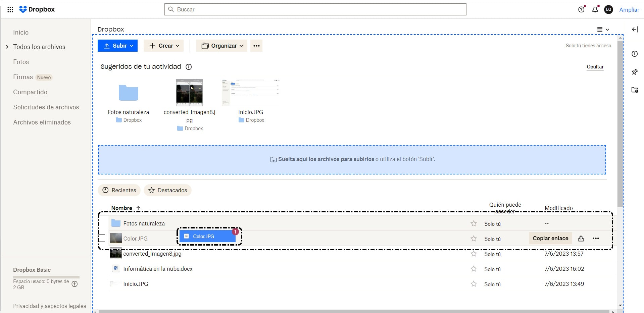The height and width of the screenshot is (313, 644).
Task: Sort by Nombre column header
Action: [x=126, y=208]
